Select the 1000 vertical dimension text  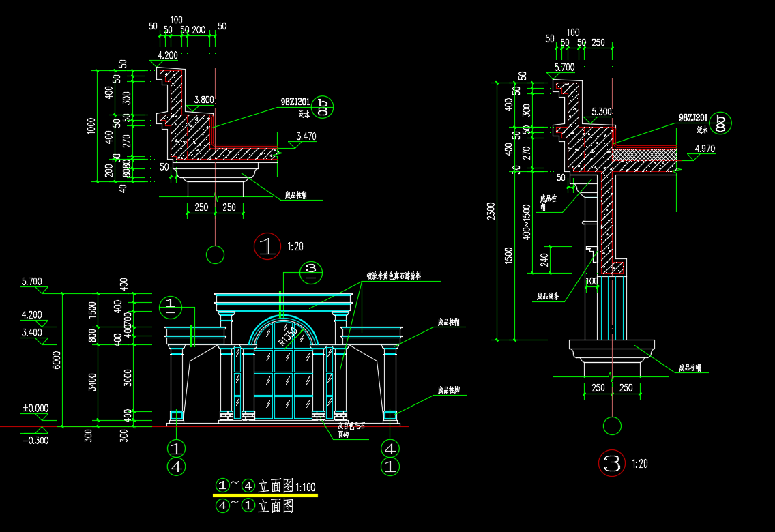(x=91, y=126)
